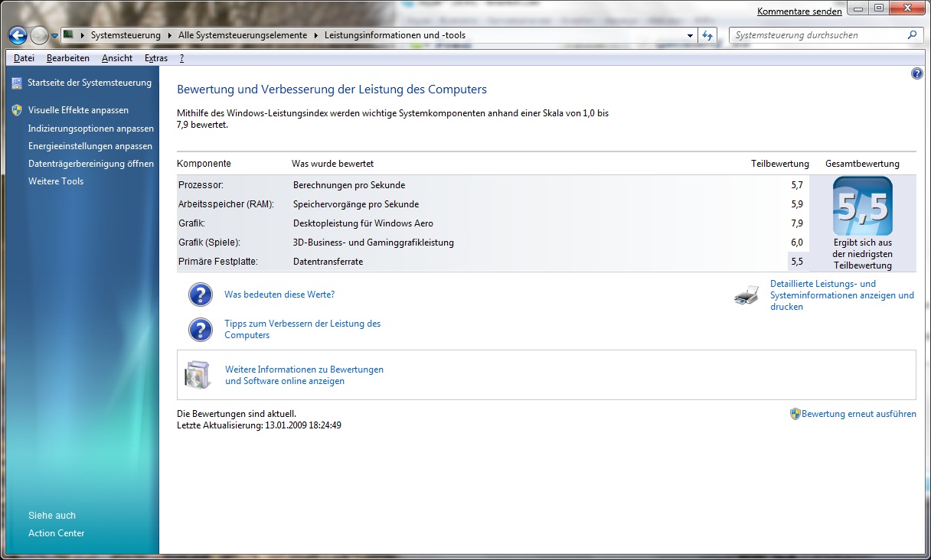Close the Control Panel window

coord(906,8)
